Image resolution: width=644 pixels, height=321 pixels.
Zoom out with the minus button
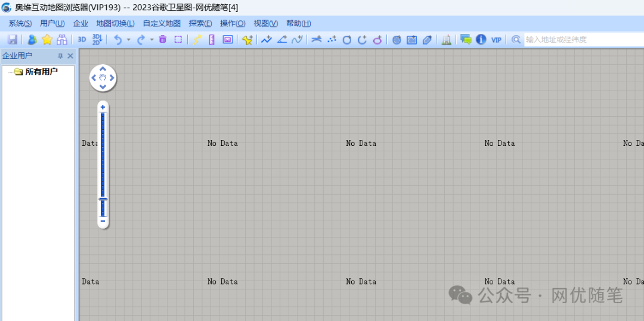pos(103,222)
